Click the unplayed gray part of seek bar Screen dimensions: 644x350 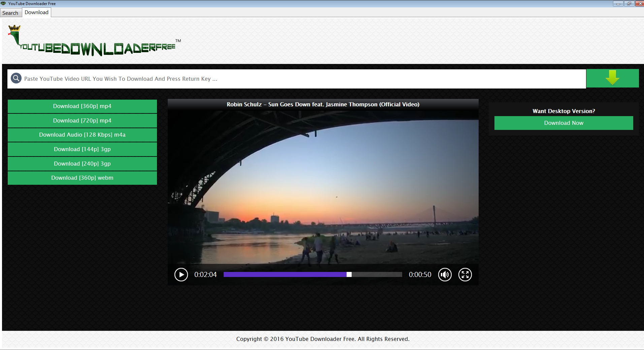377,275
